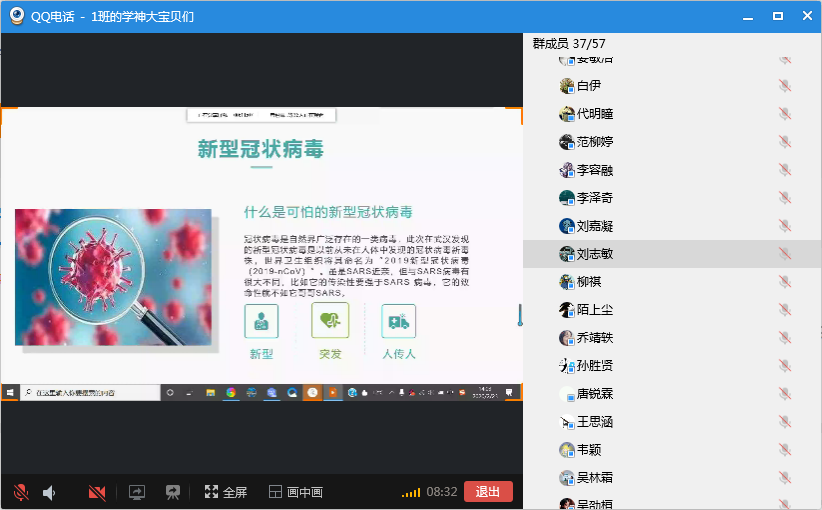Click the muted mic icon beside 李泽奇
This screenshot has width=822, height=510.
[784, 198]
